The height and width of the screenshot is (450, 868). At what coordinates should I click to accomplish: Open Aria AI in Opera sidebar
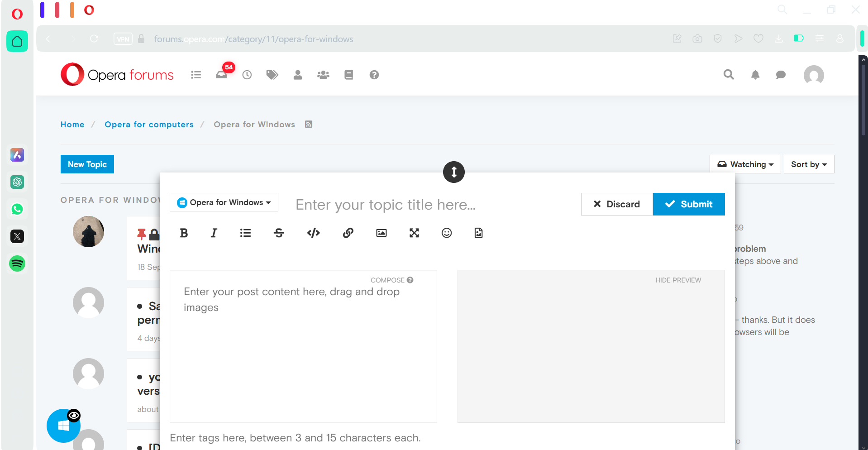(x=17, y=155)
